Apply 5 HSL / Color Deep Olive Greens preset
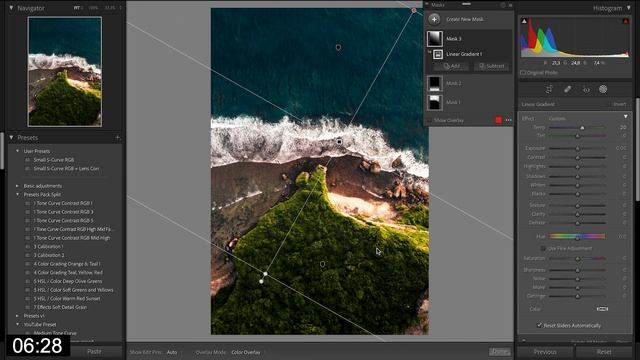640x360 pixels. point(68,281)
